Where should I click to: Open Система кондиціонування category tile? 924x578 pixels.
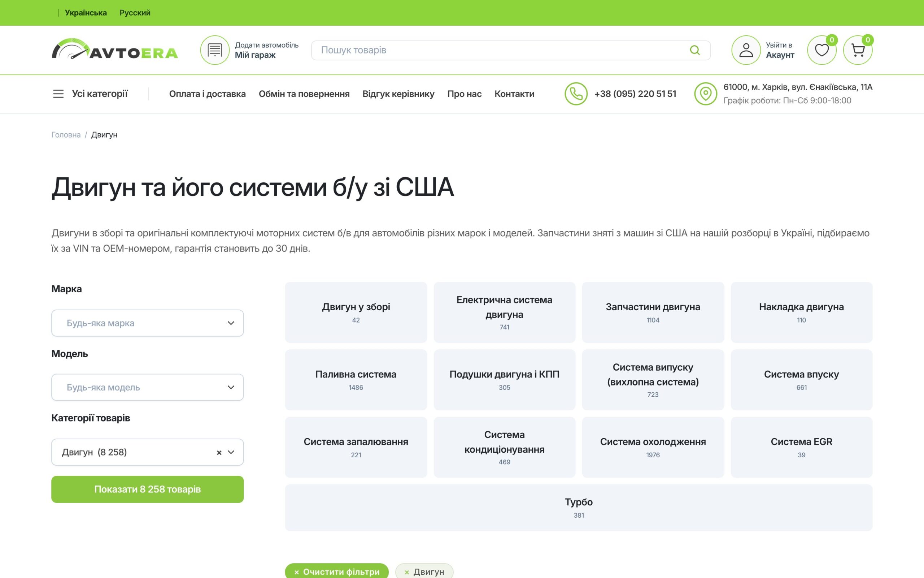504,447
